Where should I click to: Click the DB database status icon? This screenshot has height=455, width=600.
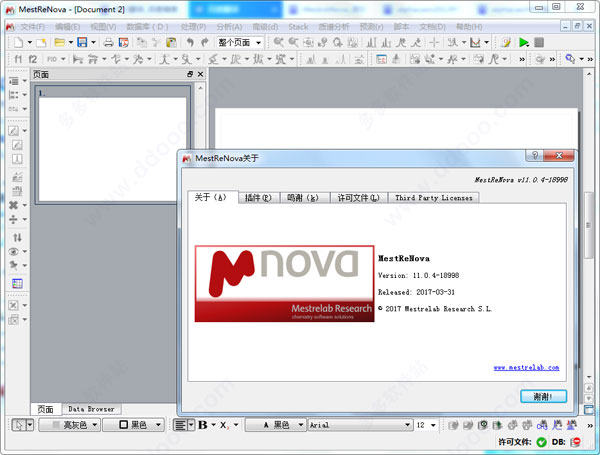(576, 442)
